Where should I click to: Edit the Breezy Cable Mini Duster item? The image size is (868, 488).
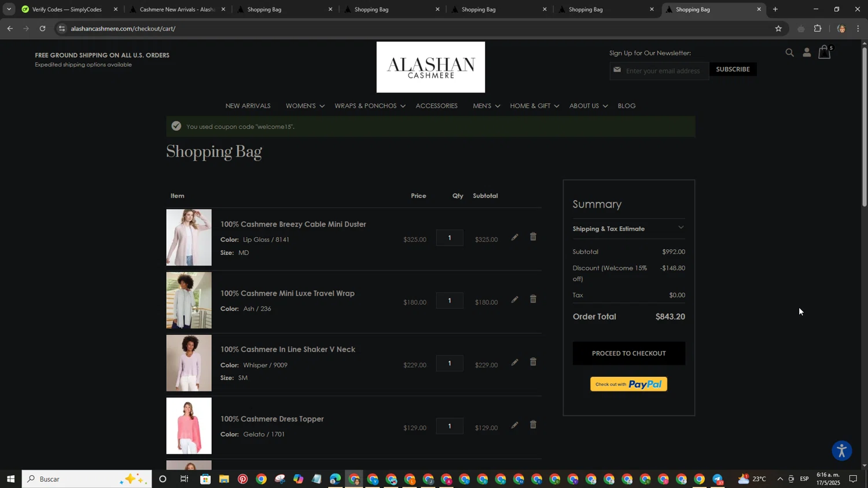514,238
